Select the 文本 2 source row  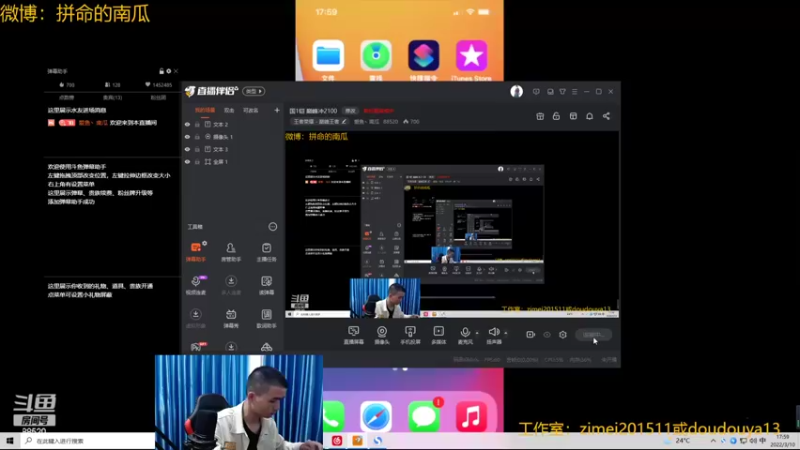click(233, 124)
